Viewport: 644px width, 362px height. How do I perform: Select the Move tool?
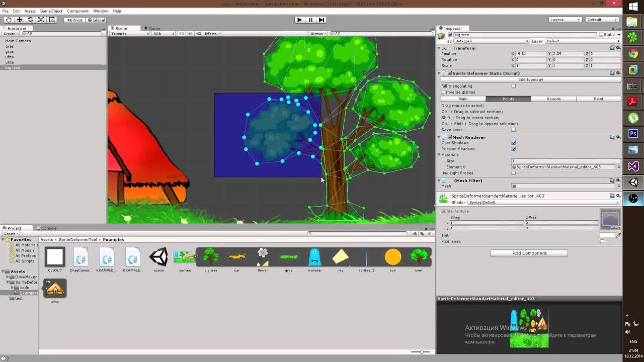pos(19,19)
